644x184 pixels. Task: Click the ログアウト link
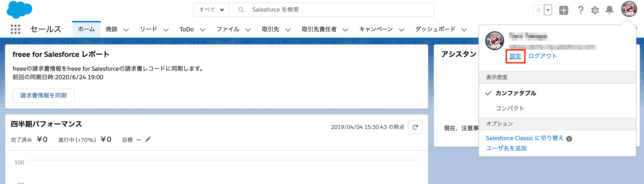tap(542, 56)
